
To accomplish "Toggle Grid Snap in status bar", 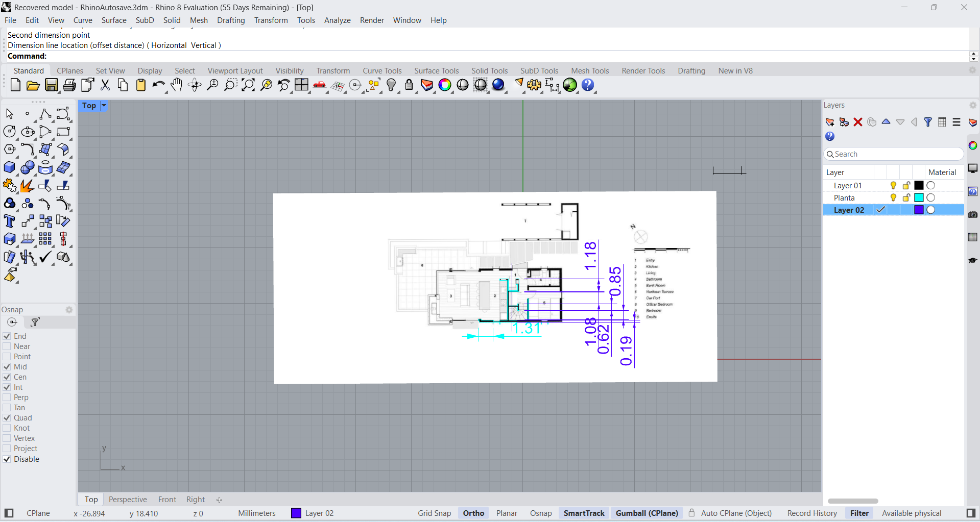I will pyautogui.click(x=434, y=513).
